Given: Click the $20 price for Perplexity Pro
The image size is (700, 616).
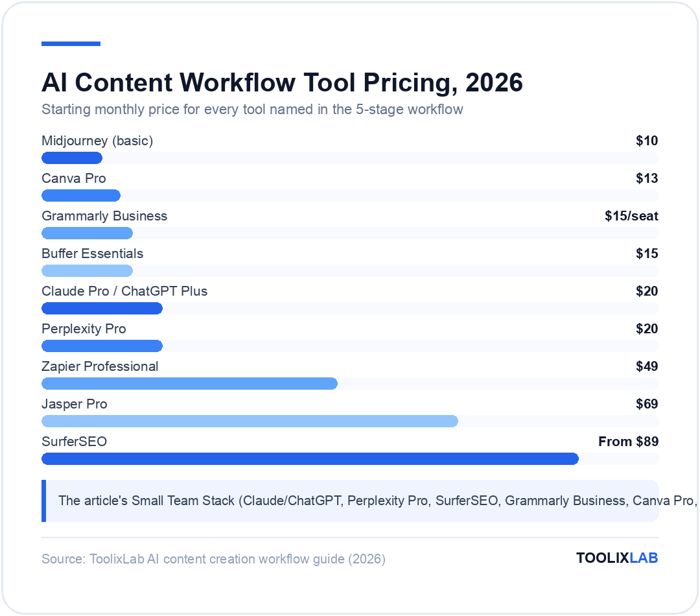Looking at the screenshot, I should pos(647,329).
